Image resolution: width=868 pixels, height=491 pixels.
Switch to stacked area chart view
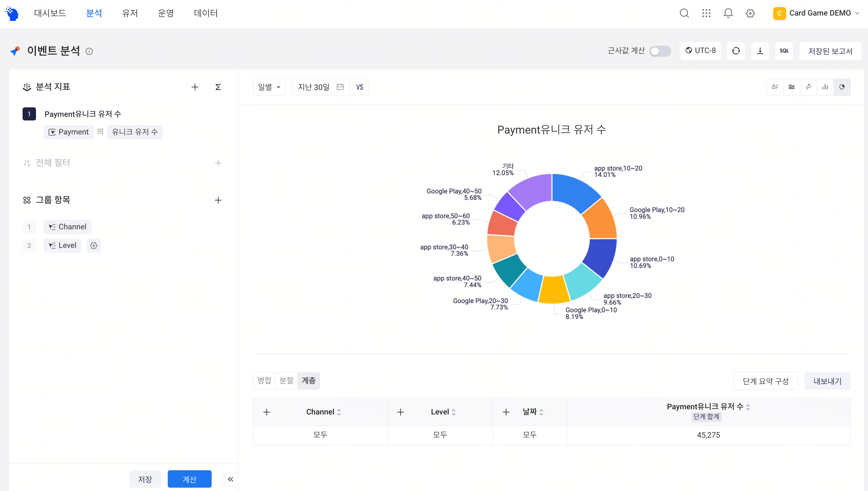pyautogui.click(x=792, y=87)
